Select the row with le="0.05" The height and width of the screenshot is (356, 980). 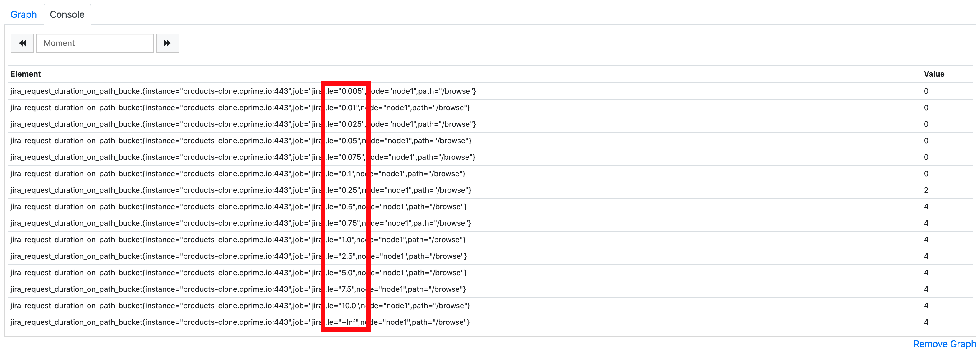(x=490, y=141)
